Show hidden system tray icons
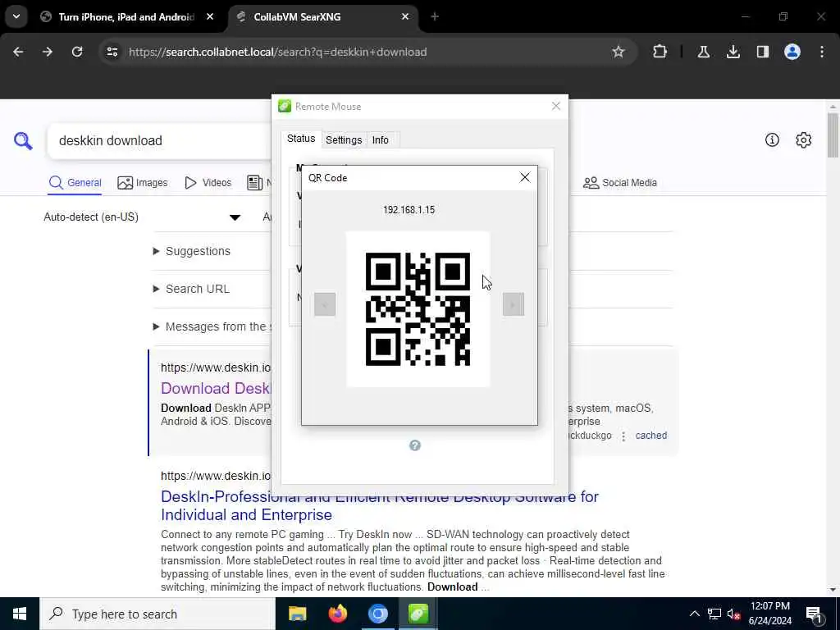 (694, 614)
